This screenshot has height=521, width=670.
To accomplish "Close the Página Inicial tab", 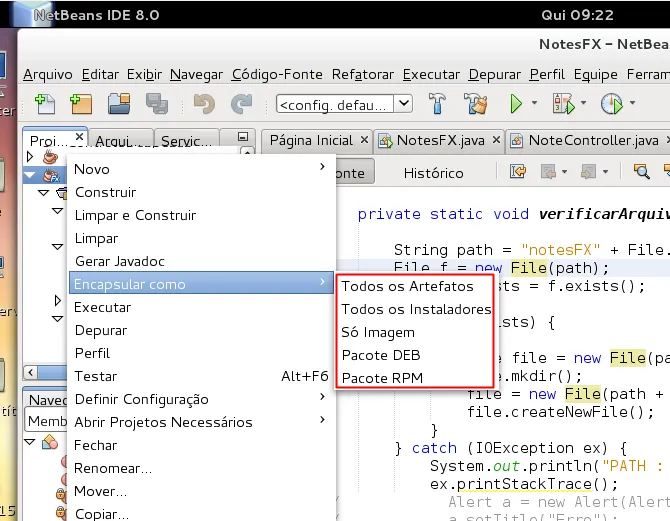I will pyautogui.click(x=364, y=140).
